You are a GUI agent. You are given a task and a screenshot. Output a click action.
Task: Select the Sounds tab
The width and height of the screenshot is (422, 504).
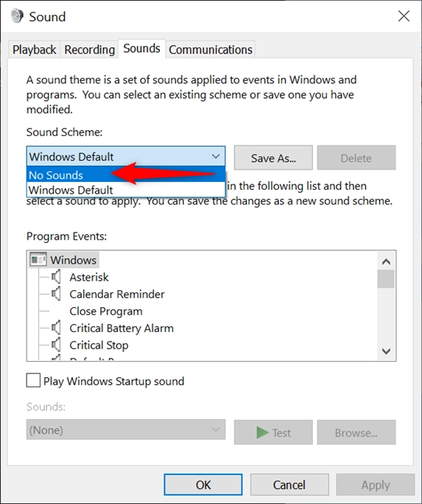click(x=142, y=48)
